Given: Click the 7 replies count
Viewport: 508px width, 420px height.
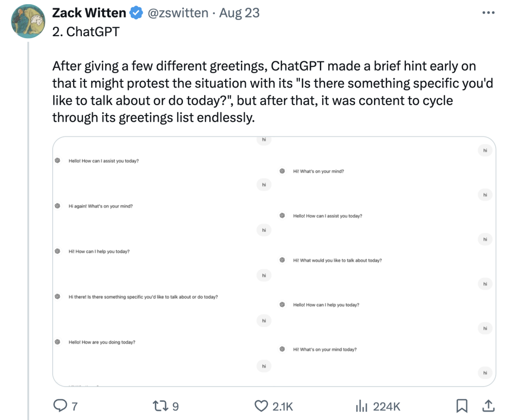Looking at the screenshot, I should click(x=74, y=406).
